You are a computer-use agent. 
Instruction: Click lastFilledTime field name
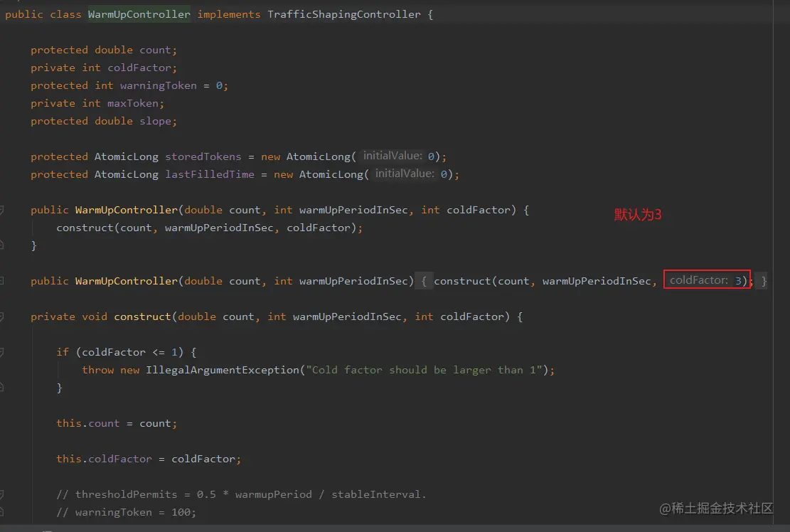coord(210,174)
